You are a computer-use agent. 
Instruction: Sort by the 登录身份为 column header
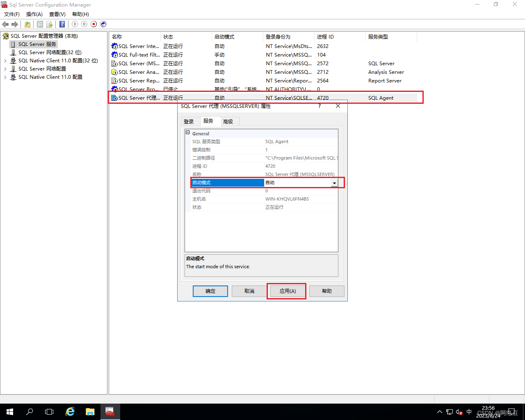pyautogui.click(x=289, y=37)
